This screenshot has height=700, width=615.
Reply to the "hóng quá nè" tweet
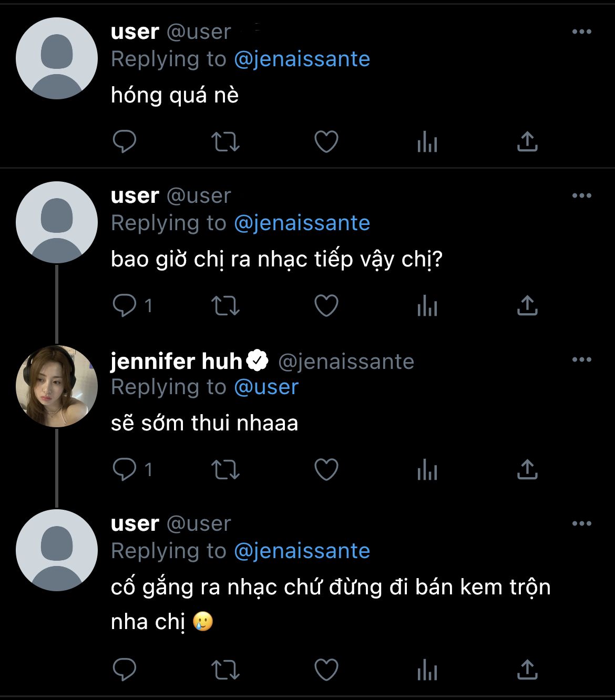click(125, 141)
